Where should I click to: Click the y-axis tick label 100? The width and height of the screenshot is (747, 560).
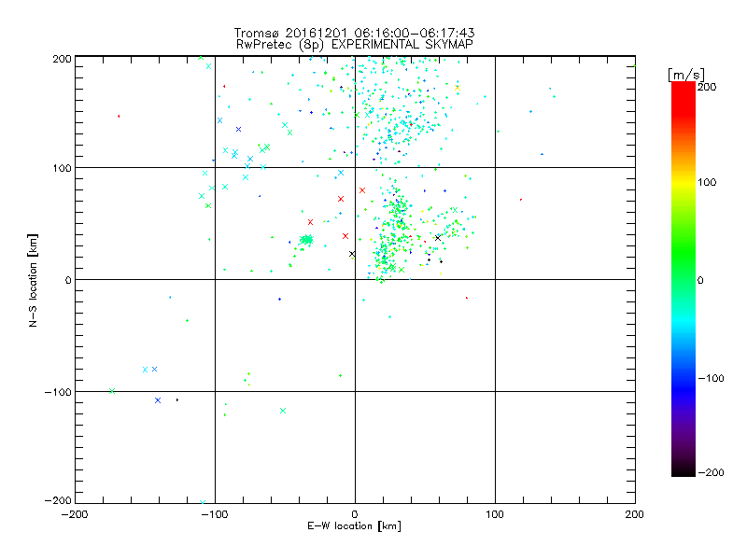pyautogui.click(x=62, y=168)
